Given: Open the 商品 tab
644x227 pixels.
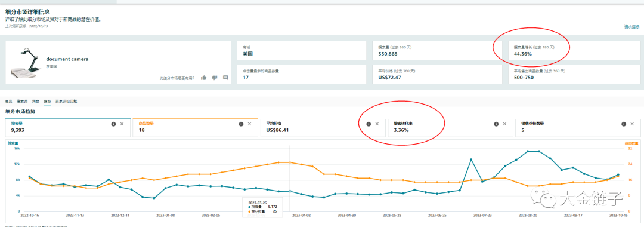Looking at the screenshot, I should (x=8, y=101).
